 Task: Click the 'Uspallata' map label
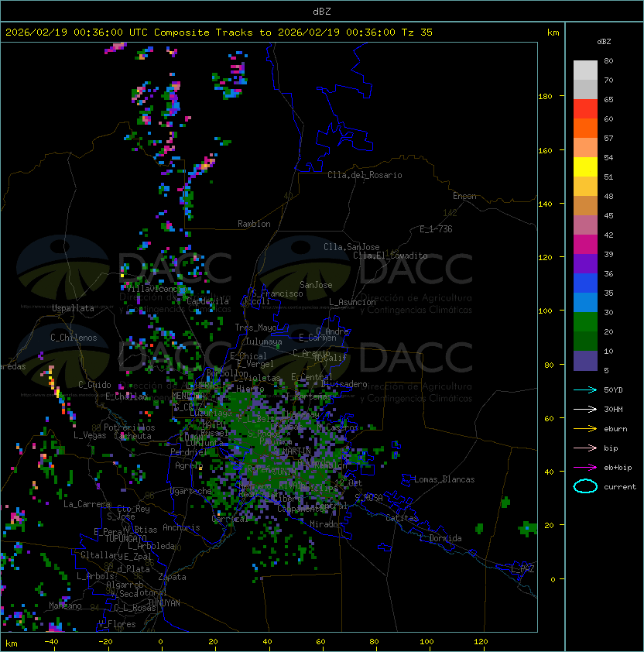[x=73, y=308]
